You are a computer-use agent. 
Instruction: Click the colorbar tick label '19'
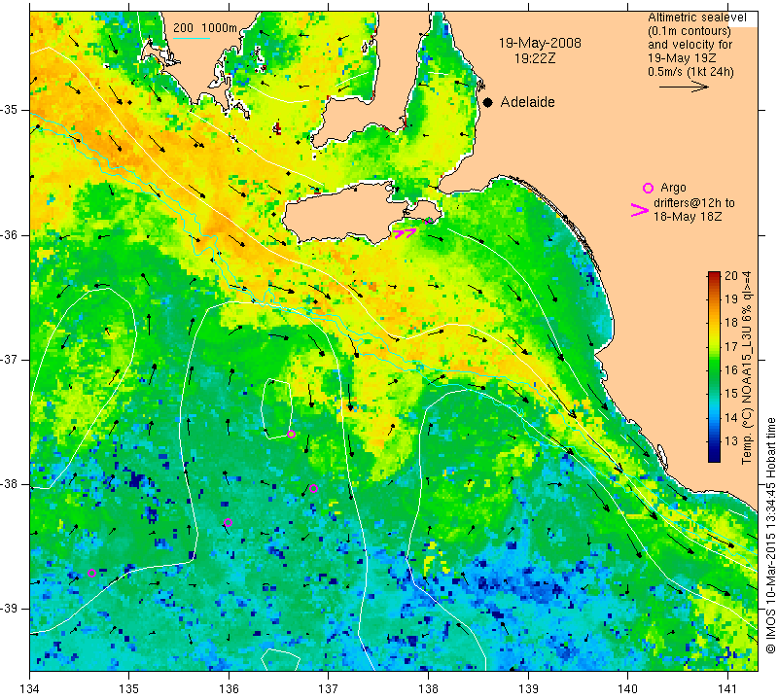click(731, 299)
